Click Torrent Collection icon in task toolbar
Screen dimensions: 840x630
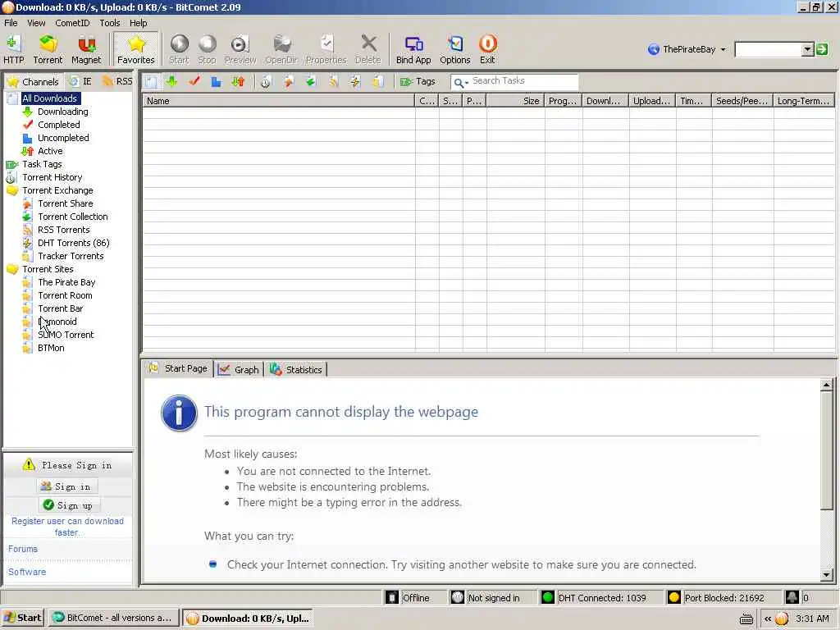[x=311, y=81]
